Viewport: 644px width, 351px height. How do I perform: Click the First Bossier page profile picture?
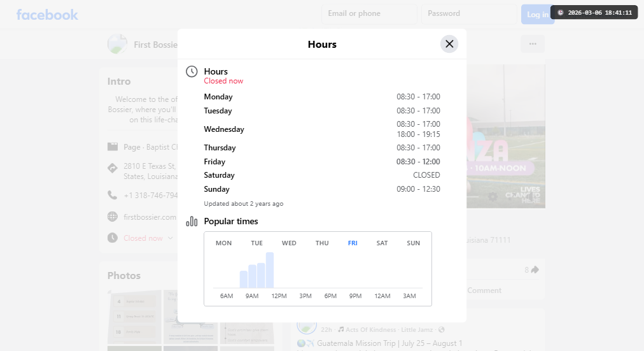point(118,44)
